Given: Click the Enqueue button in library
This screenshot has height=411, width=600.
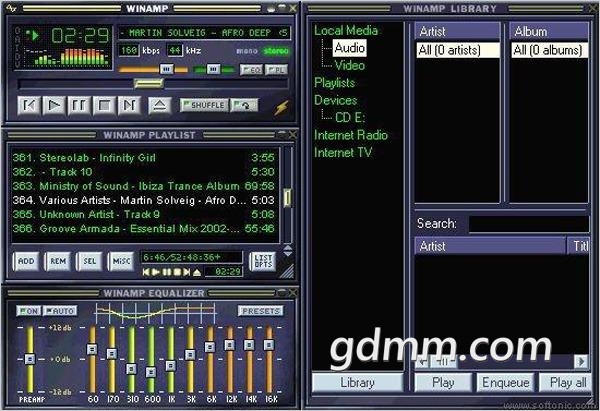Looking at the screenshot, I should coord(505,382).
